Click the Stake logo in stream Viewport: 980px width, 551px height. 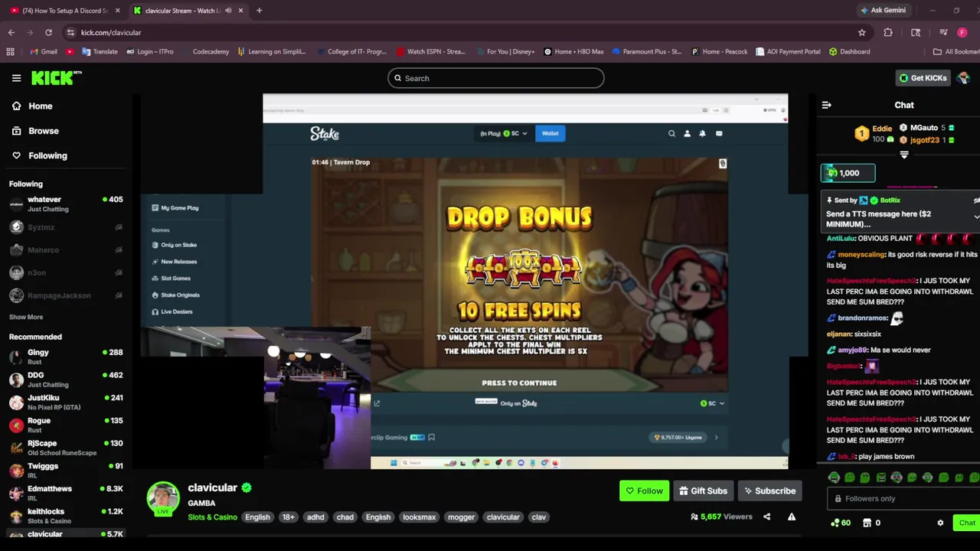click(325, 133)
